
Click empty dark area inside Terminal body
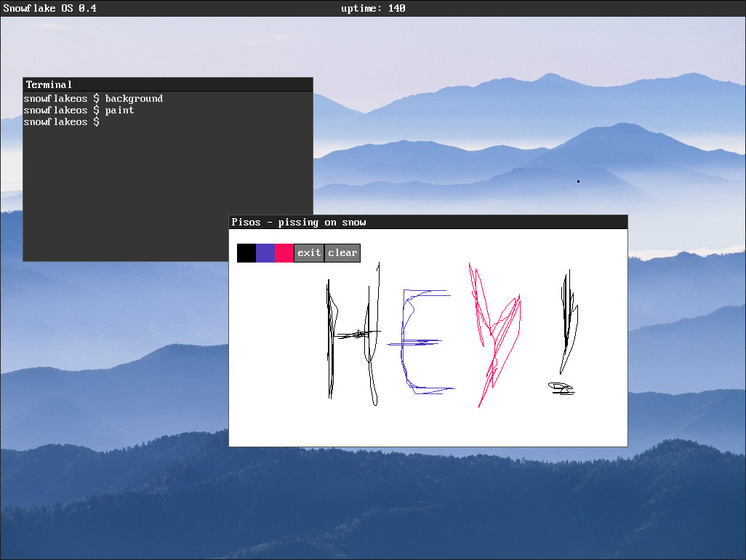[x=124, y=191]
